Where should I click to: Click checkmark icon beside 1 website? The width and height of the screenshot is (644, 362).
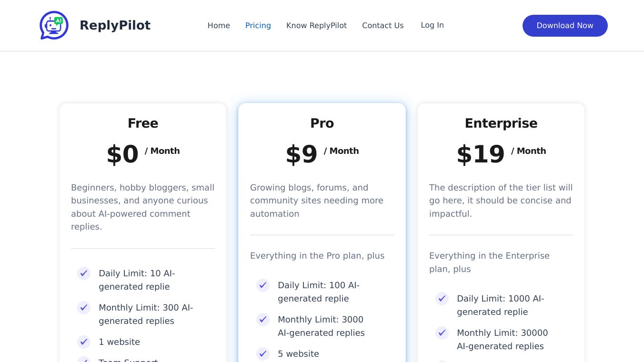point(84,342)
